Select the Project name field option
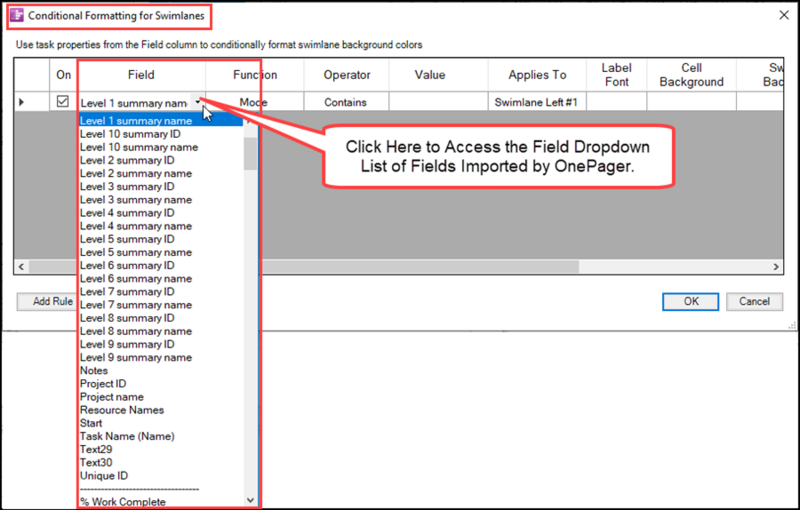Image resolution: width=800 pixels, height=510 pixels. pos(112,397)
